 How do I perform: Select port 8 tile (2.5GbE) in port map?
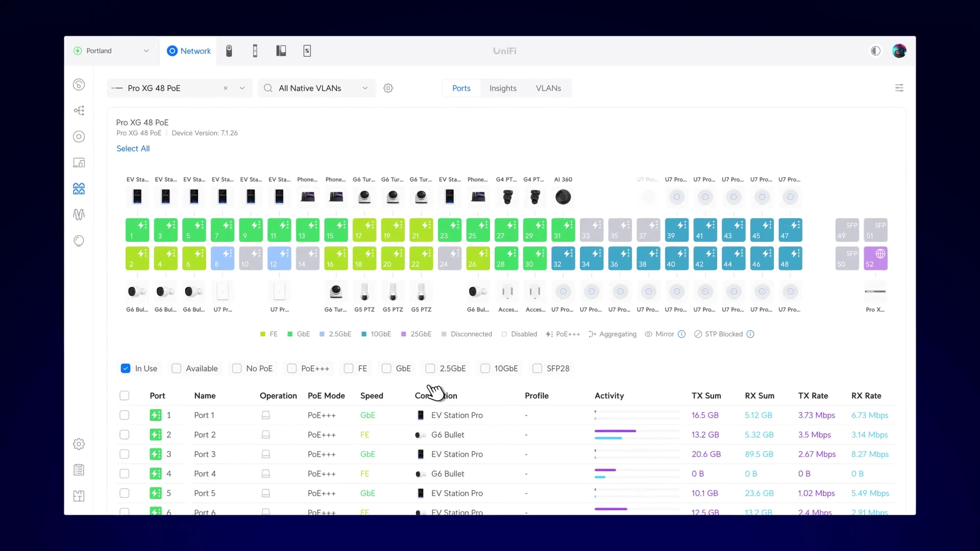[223, 259]
